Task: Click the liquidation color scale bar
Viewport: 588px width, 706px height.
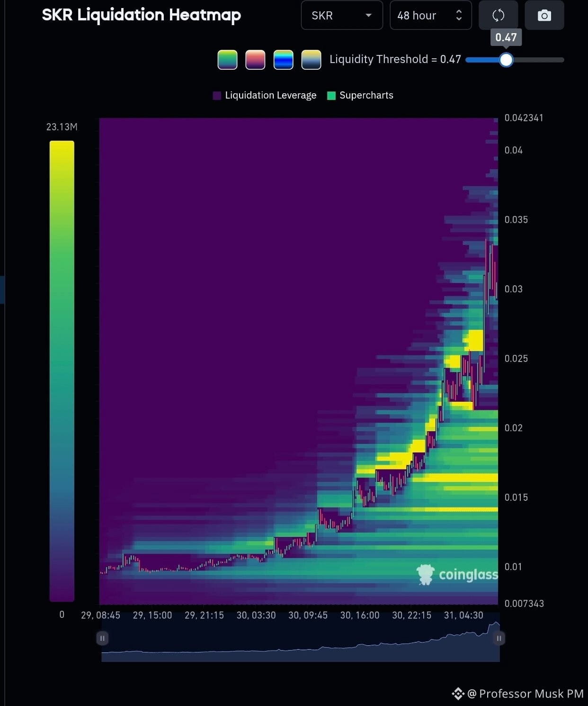Action: 62,371
